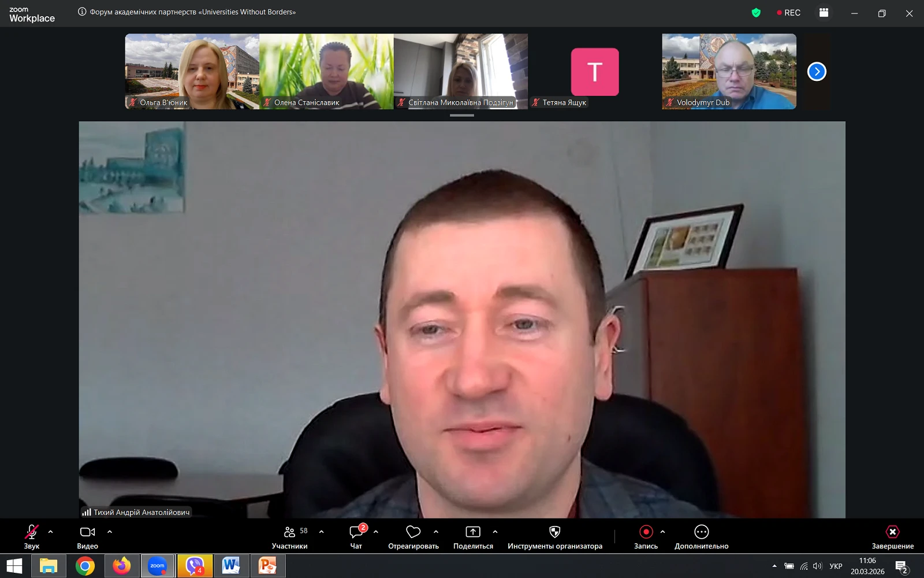Open Инструменты организатора host tools
This screenshot has width=924, height=578.
[554, 532]
